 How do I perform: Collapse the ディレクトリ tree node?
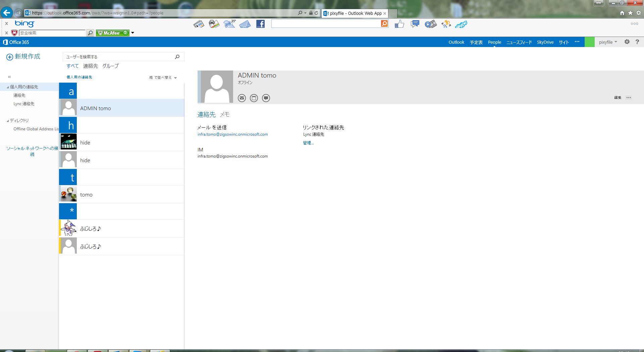(8, 121)
